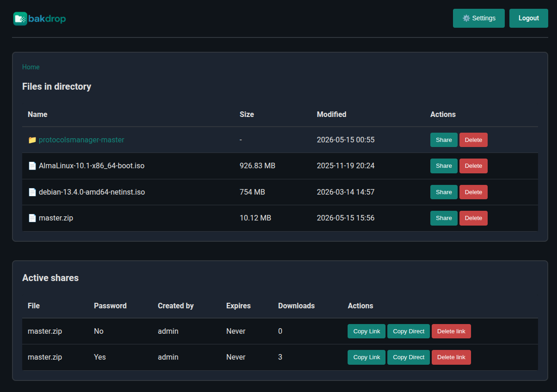Viewport: 557px width, 392px height.
Task: Share master.zip from the files list
Action: pos(444,218)
